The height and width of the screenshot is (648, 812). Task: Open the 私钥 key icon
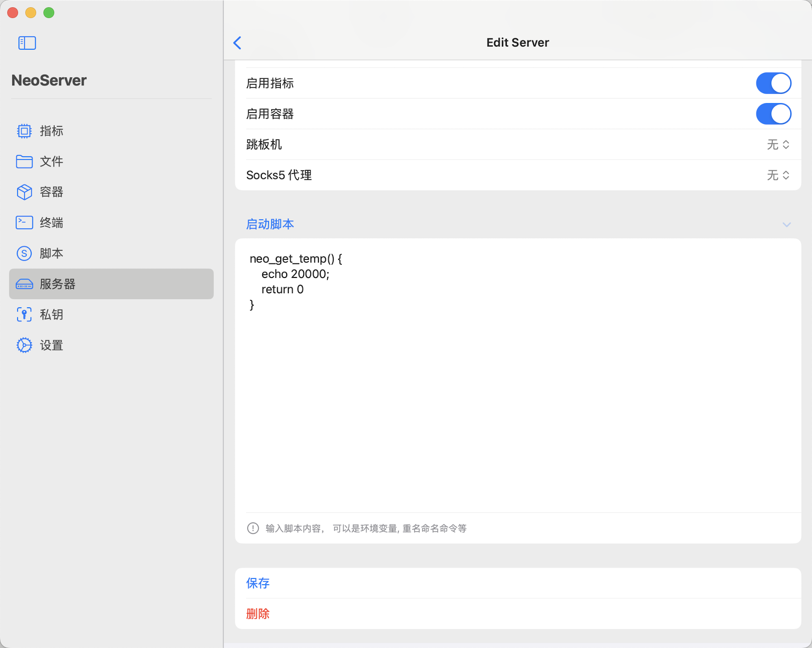coord(24,315)
